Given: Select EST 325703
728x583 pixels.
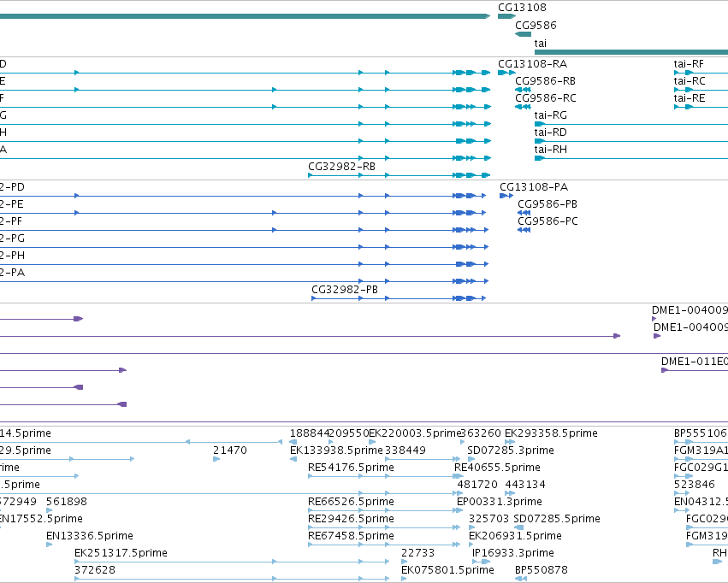Looking at the screenshot, I should 488,520.
